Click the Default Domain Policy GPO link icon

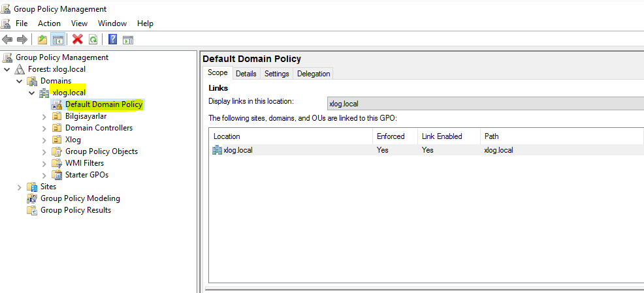[x=56, y=104]
